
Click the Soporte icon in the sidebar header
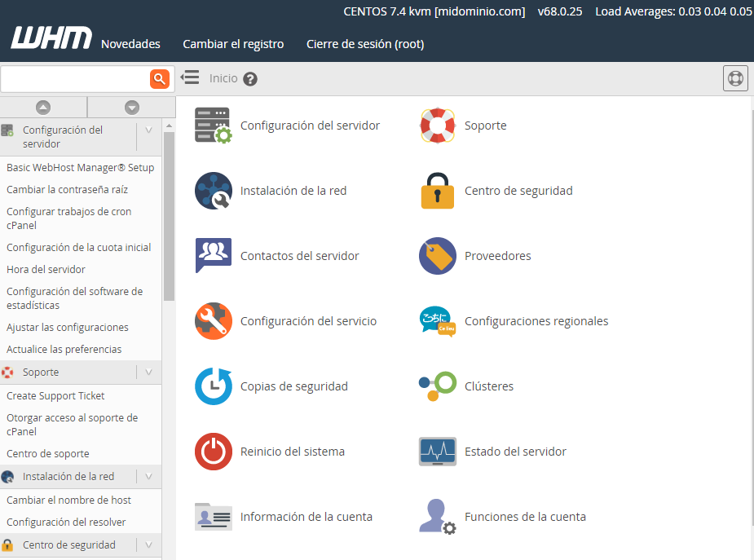click(7, 372)
